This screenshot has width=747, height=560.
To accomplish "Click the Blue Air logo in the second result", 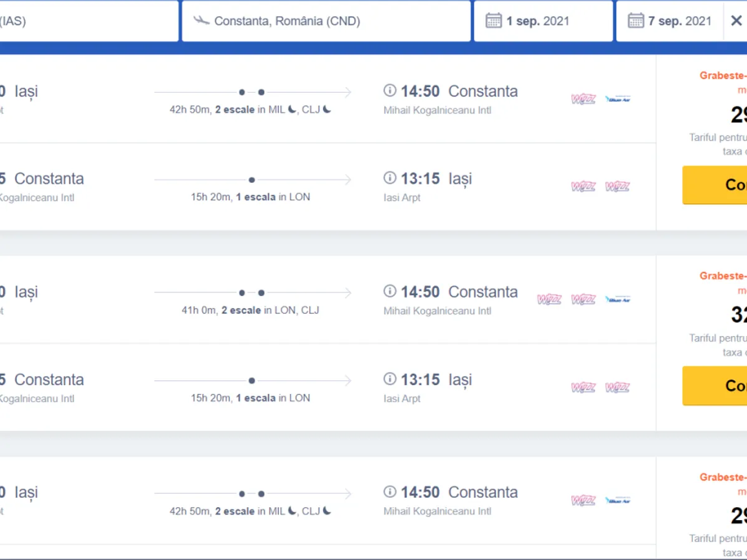I will 618,299.
